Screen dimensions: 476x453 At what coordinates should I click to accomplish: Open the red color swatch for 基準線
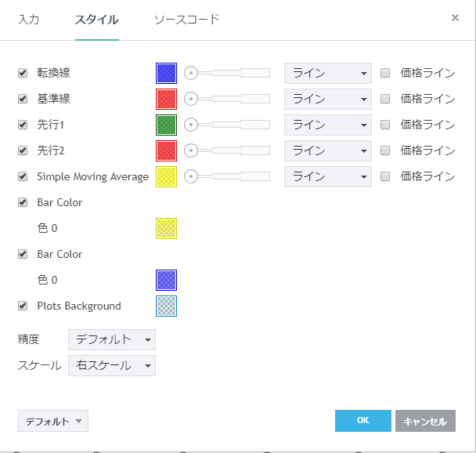[166, 100]
